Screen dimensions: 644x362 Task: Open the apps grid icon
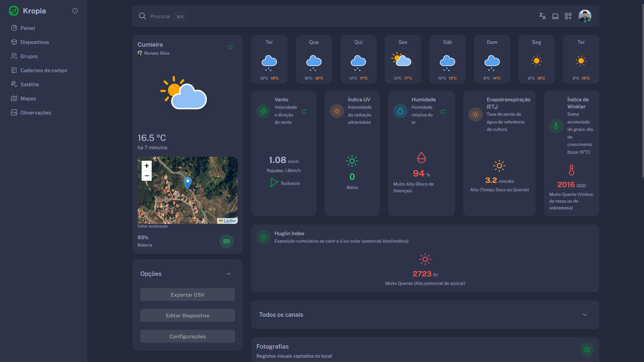tap(568, 16)
